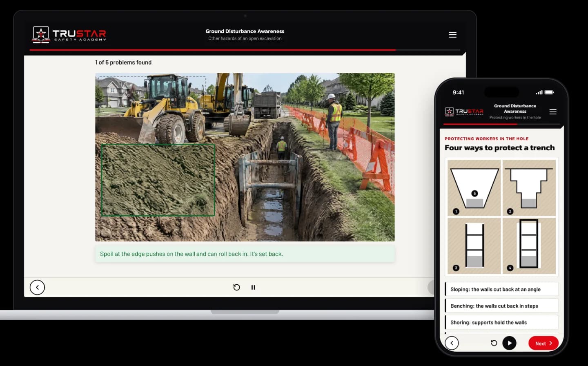Image resolution: width=588 pixels, height=366 pixels.
Task: Select the Shoring supports description row
Action: point(502,322)
